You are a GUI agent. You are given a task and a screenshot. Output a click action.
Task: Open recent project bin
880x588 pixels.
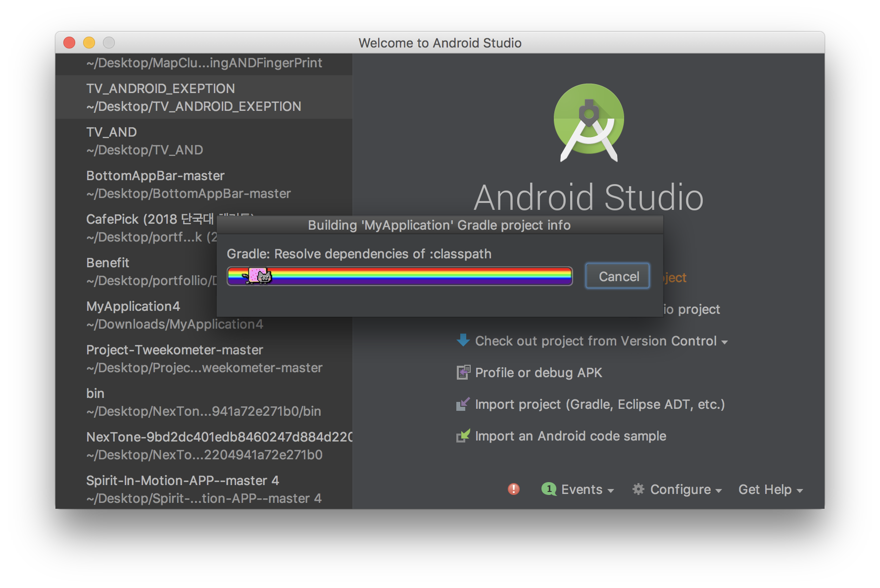click(x=204, y=402)
